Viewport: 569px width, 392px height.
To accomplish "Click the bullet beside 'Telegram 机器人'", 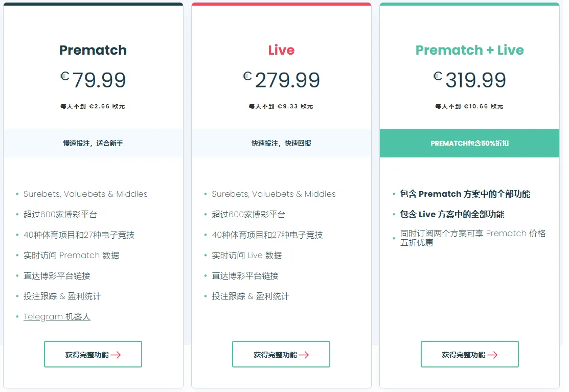I will 17,316.
